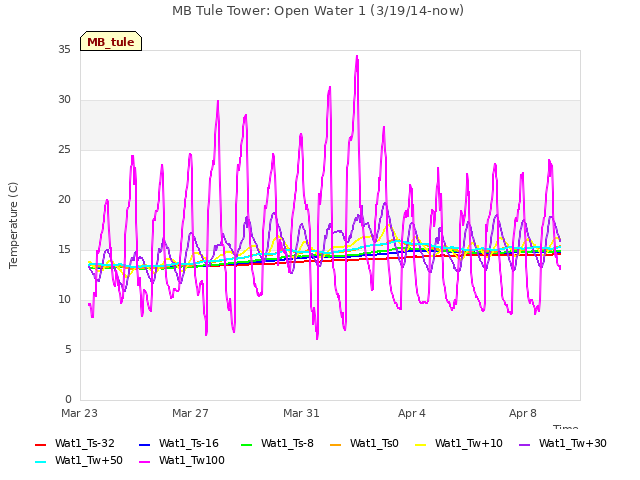The width and height of the screenshot is (640, 480).
Task: Toggle the Wat1_Ts-16 legend entry
Action: (179, 443)
